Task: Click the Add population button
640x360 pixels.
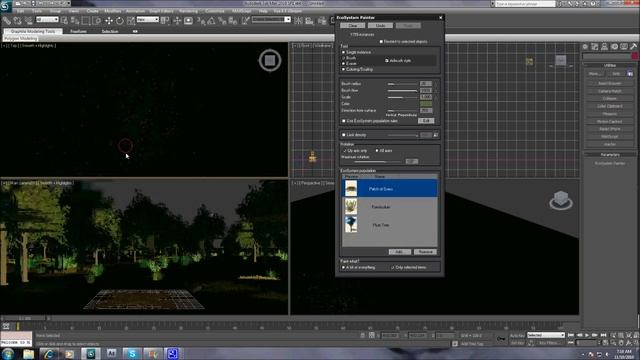Action: 400,252
